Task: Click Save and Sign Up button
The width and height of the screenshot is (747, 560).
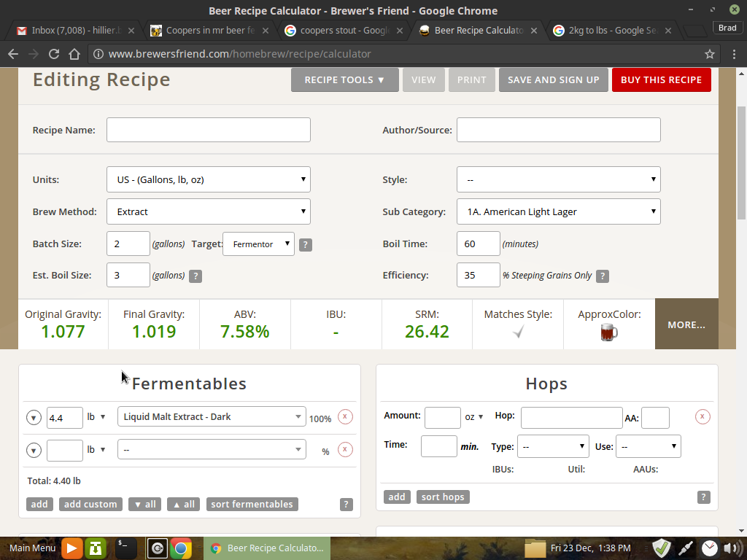Action: pyautogui.click(x=554, y=79)
